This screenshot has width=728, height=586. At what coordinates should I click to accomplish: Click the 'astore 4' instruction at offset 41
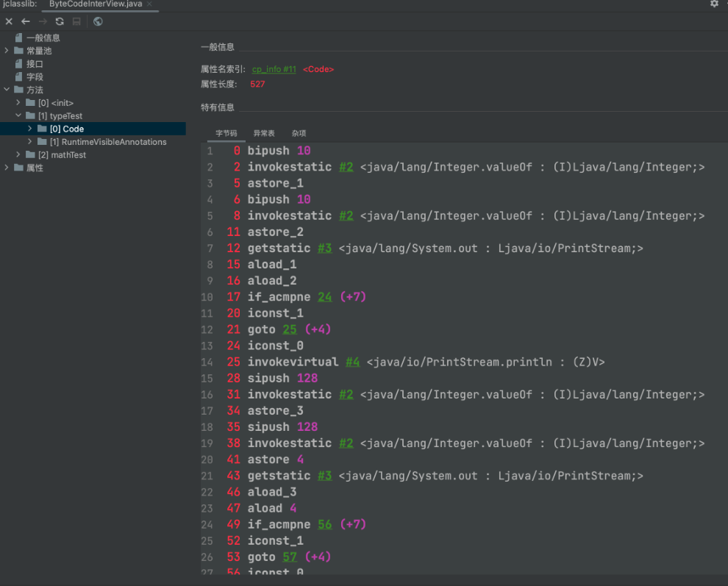pos(276,460)
